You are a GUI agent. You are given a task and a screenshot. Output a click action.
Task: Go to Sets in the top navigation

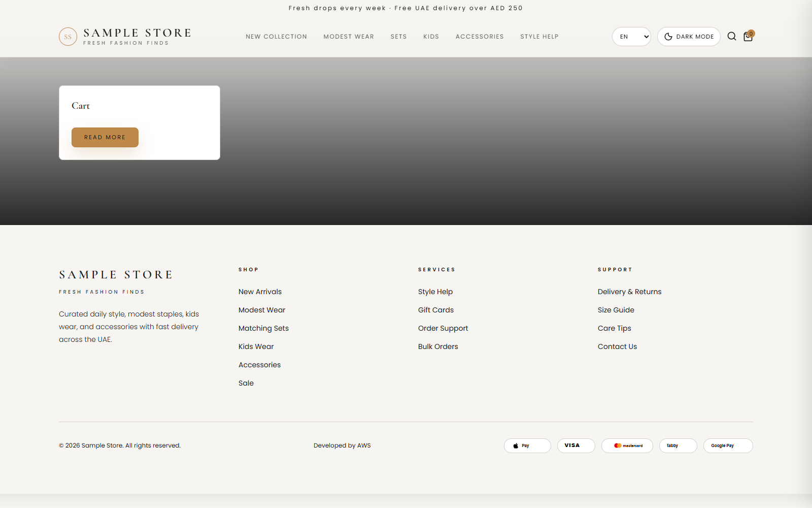pos(398,37)
